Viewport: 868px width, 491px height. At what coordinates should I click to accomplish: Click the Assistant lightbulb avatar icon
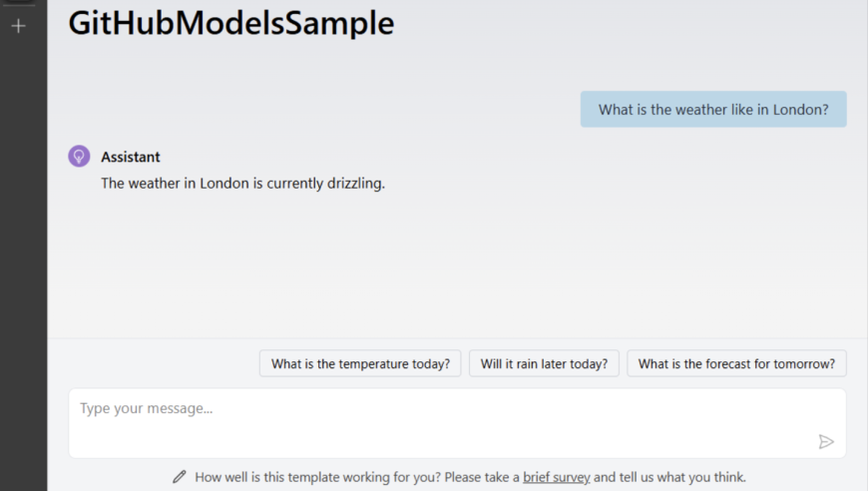pyautogui.click(x=79, y=156)
